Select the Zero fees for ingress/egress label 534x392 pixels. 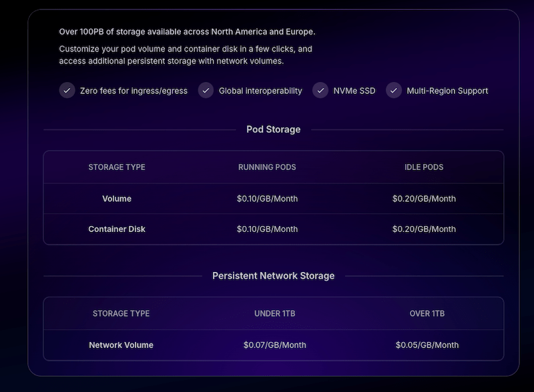[133, 91]
